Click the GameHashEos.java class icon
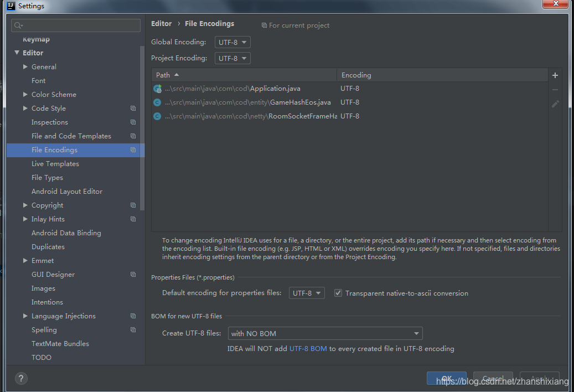 click(157, 102)
